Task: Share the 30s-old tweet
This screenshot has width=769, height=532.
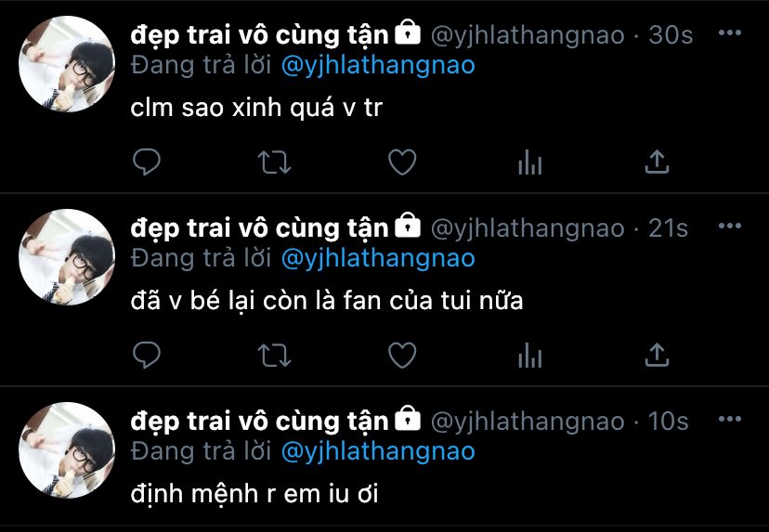Action: coord(657,162)
